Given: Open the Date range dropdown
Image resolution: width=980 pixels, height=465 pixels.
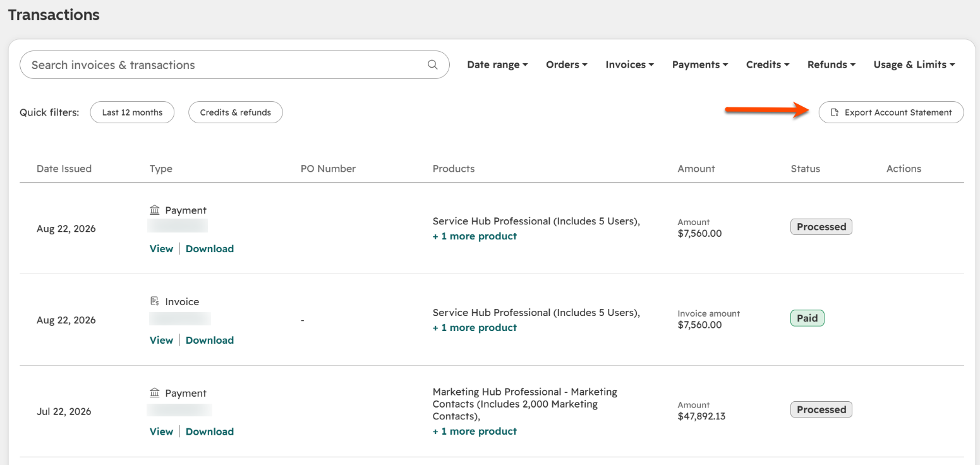Looking at the screenshot, I should (497, 64).
